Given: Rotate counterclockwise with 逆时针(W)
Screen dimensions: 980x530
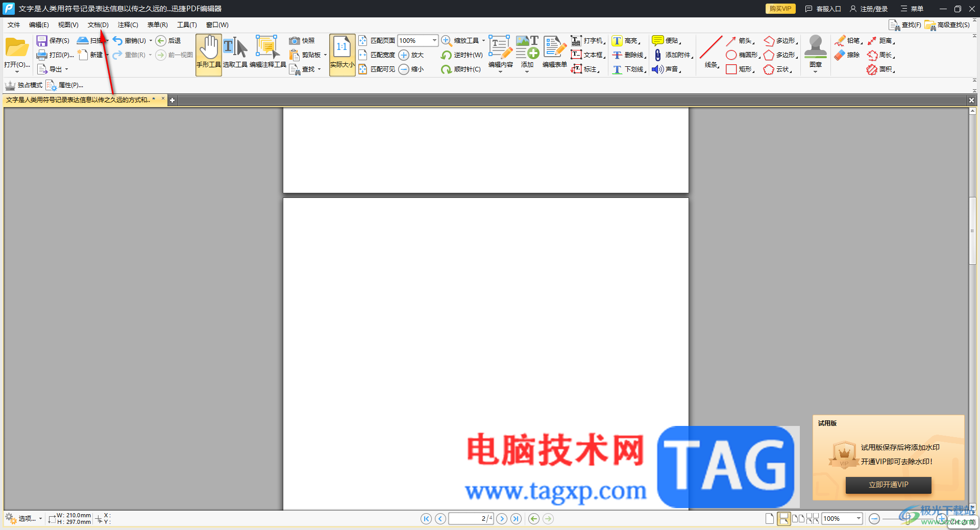Looking at the screenshot, I should click(x=462, y=55).
